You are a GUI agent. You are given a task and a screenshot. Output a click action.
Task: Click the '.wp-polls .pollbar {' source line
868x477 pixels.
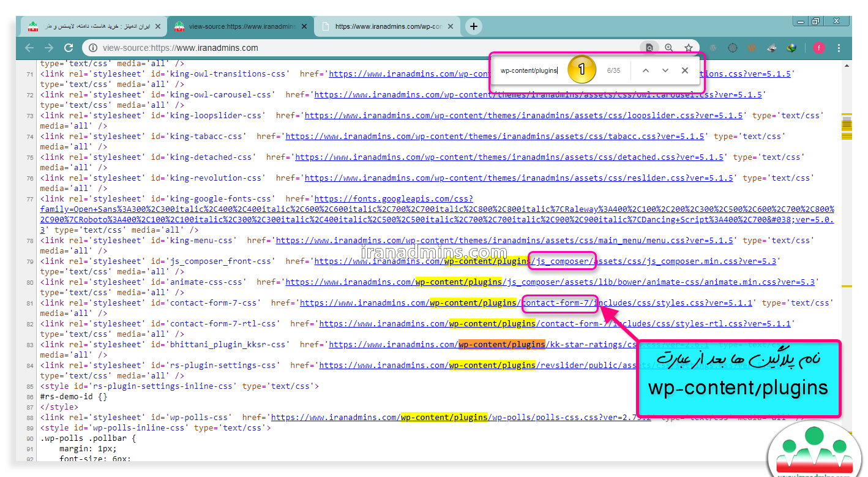point(88,438)
